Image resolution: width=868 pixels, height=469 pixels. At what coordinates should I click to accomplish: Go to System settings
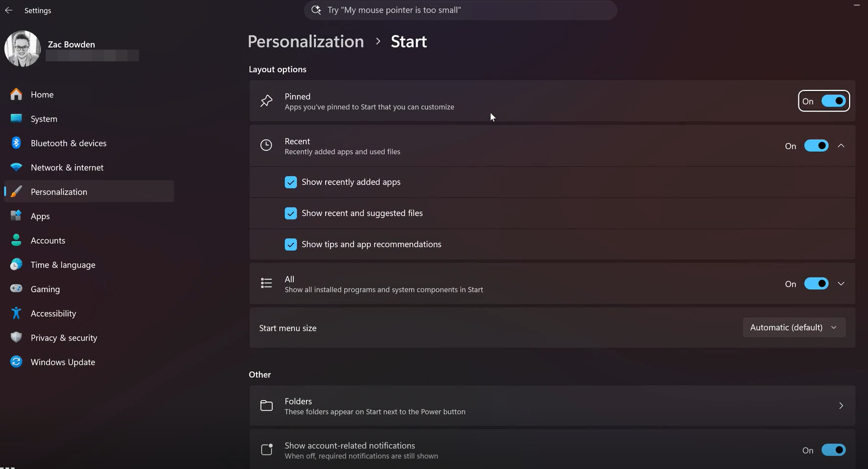click(x=89, y=118)
